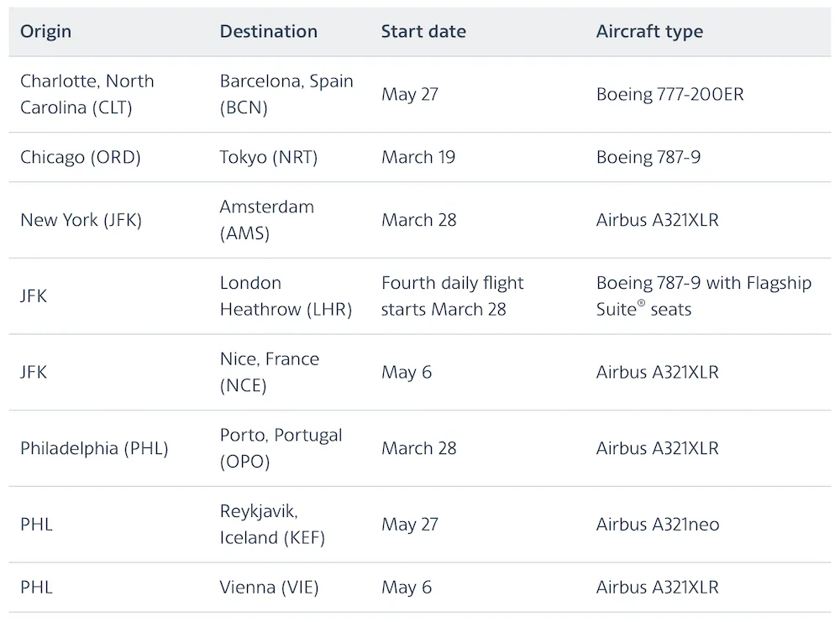
Task: Select the Barcelona, Spain (BCN) destination cell
Action: pyautogui.click(x=286, y=94)
